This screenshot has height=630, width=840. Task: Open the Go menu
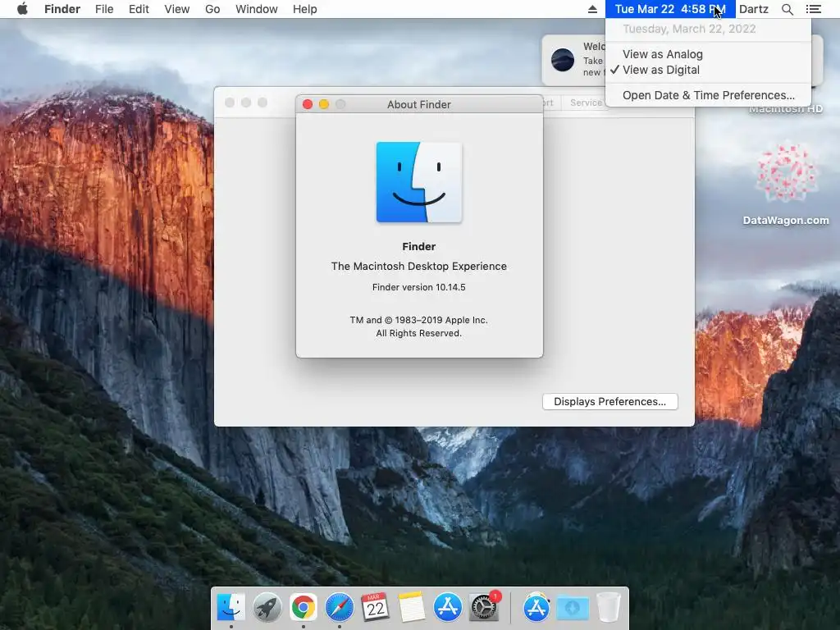[x=212, y=9]
